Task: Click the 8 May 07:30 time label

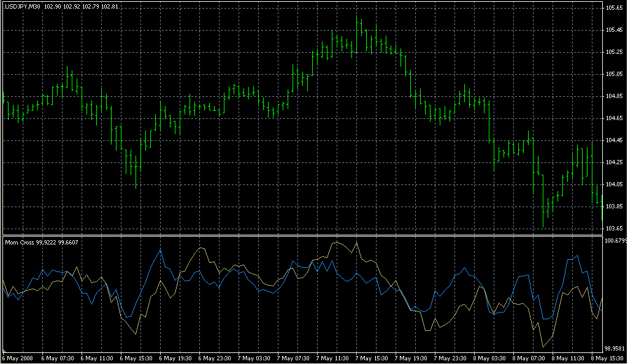Action: (x=530, y=358)
